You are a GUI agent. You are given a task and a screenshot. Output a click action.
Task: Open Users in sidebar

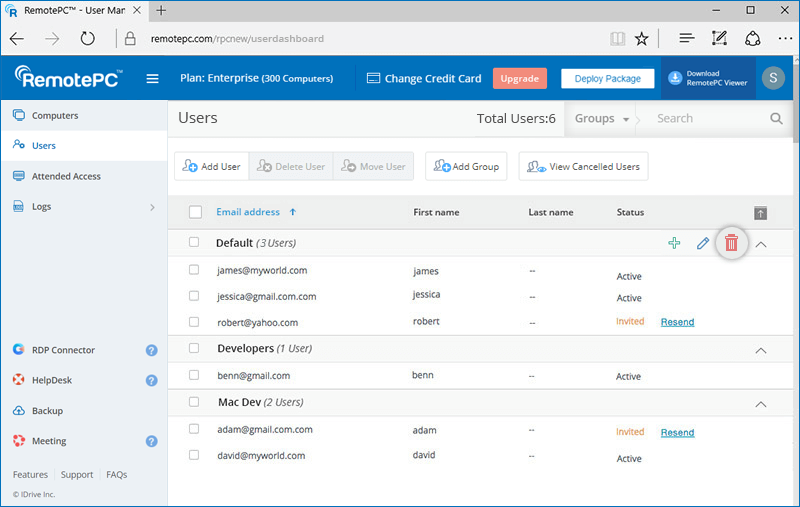pos(84,146)
